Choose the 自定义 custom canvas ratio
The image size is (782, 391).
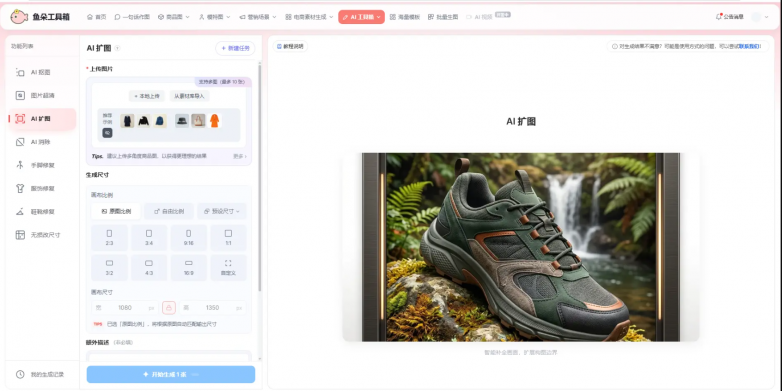(228, 267)
